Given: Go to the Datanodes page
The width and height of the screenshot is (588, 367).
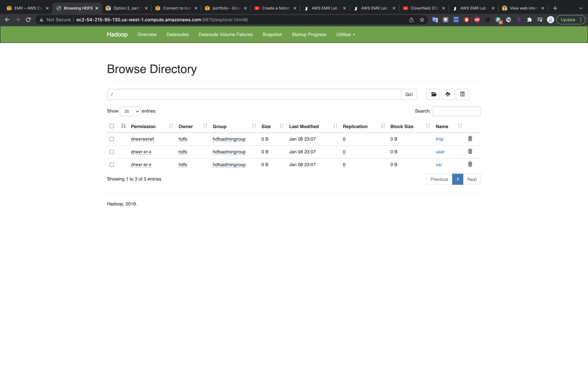Looking at the screenshot, I should [x=177, y=34].
